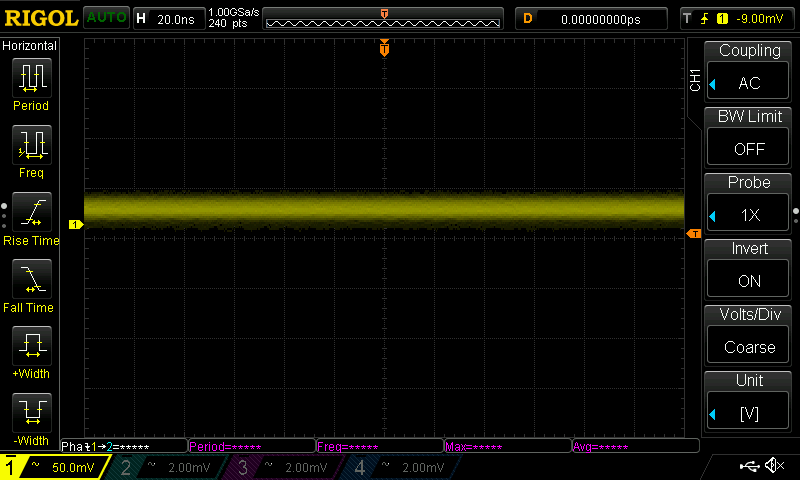Screen dimensions: 800x480
Task: Select the Rise Time measurement icon
Action: 32,212
